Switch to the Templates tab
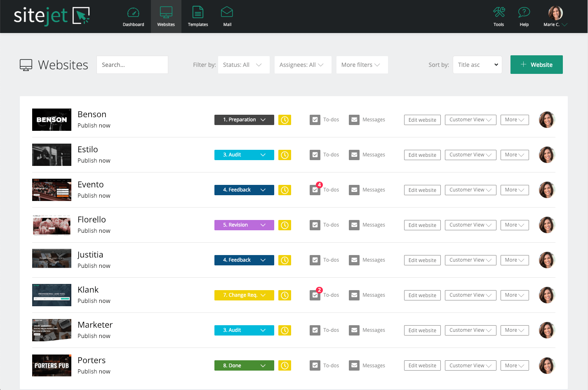This screenshot has height=390, width=588. [198, 17]
